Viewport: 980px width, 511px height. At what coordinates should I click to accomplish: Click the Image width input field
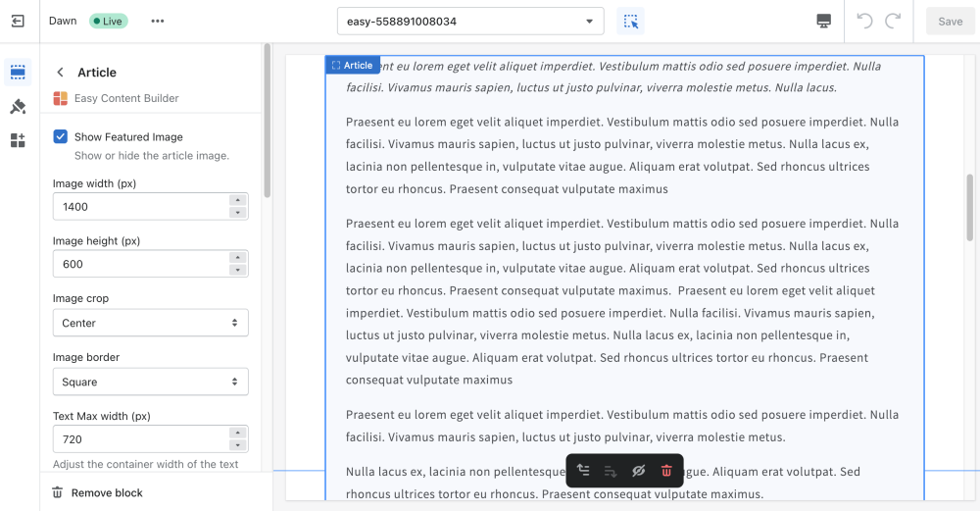click(x=140, y=206)
